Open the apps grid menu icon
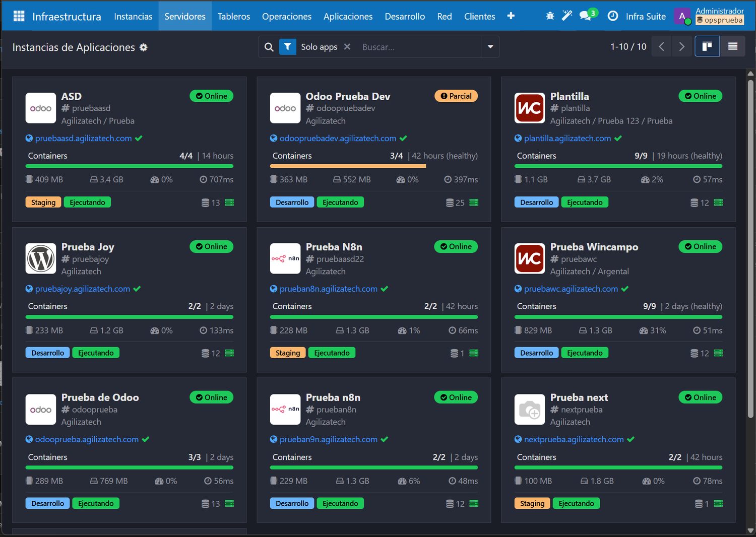 coord(19,16)
